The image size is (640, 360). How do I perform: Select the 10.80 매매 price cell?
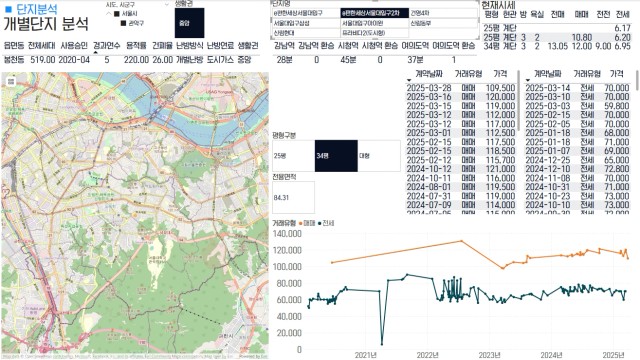[582, 37]
